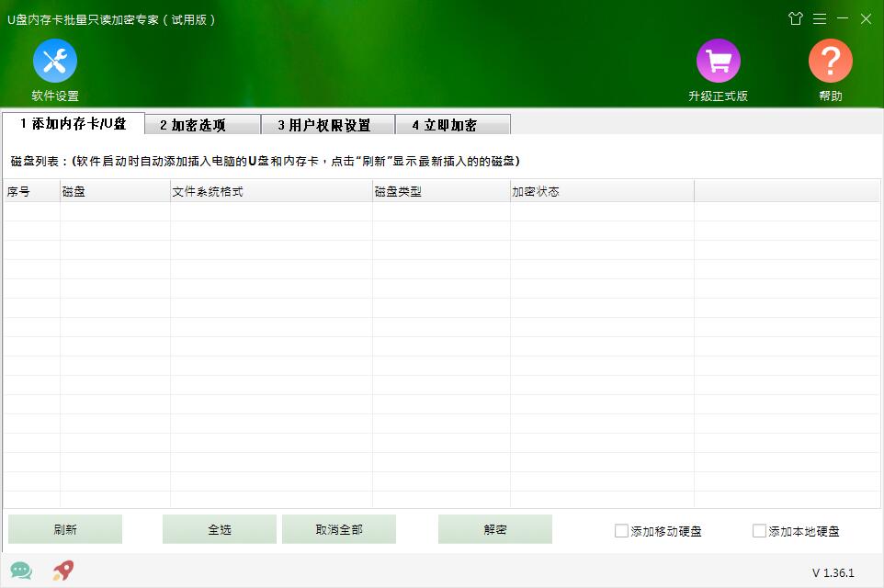Enable the 添加移动硬盘 checkbox
The width and height of the screenshot is (884, 588).
point(621,531)
